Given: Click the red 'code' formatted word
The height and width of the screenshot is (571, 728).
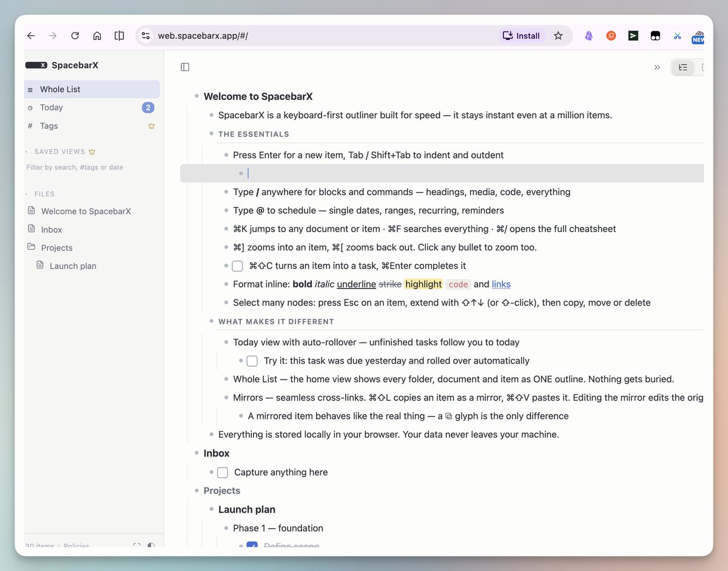Looking at the screenshot, I should point(458,284).
